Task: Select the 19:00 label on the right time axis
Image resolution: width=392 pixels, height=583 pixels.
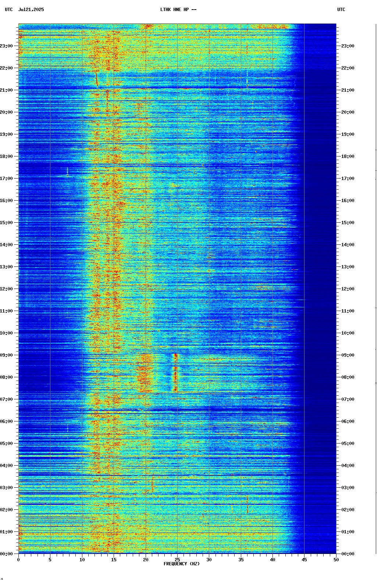Action: [x=348, y=134]
